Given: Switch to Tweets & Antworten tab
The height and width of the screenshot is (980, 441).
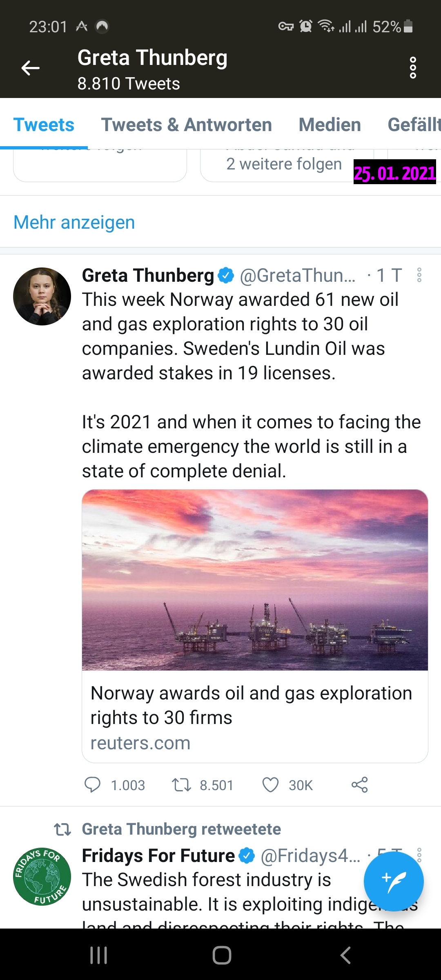Looking at the screenshot, I should [x=187, y=125].
